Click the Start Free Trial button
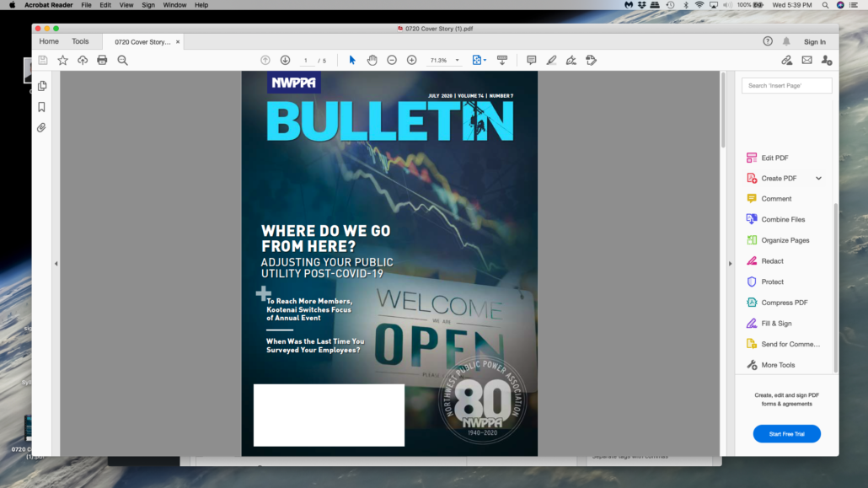This screenshot has height=488, width=868. (786, 434)
